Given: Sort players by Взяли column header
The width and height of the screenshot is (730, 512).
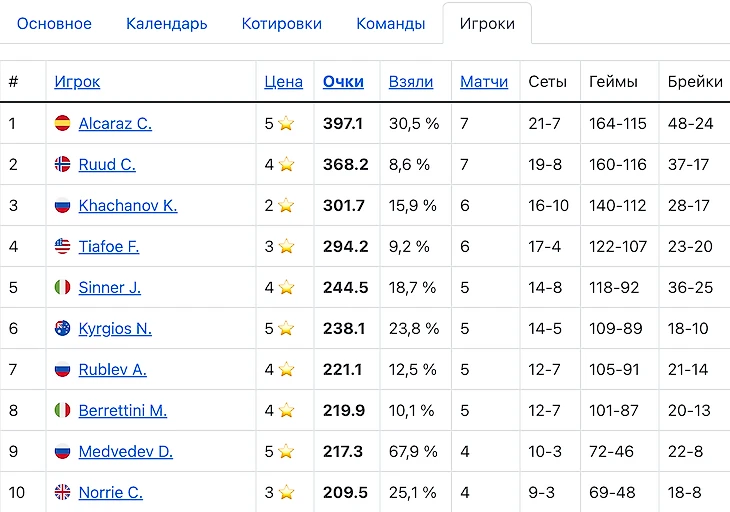Looking at the screenshot, I should [410, 82].
